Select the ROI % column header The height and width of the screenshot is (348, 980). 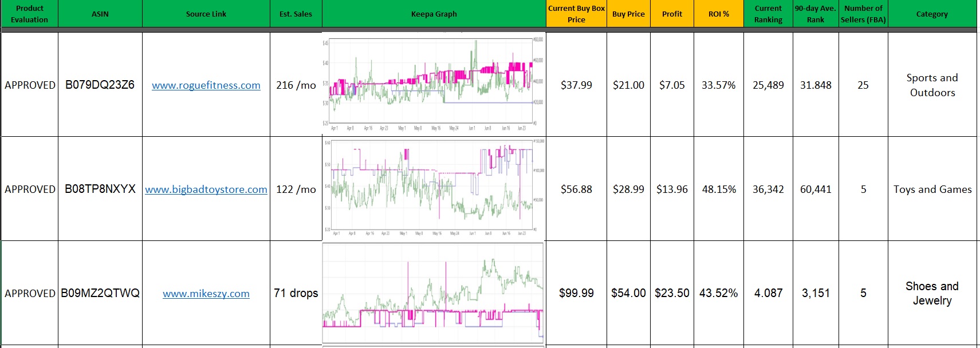pos(719,14)
